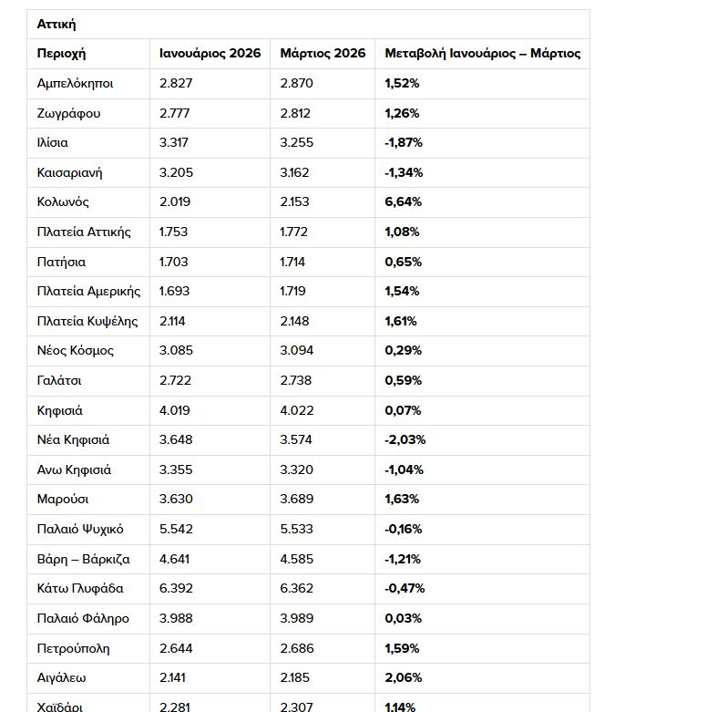The height and width of the screenshot is (712, 728).
Task: Click the Περιοχή column header
Action: click(62, 54)
